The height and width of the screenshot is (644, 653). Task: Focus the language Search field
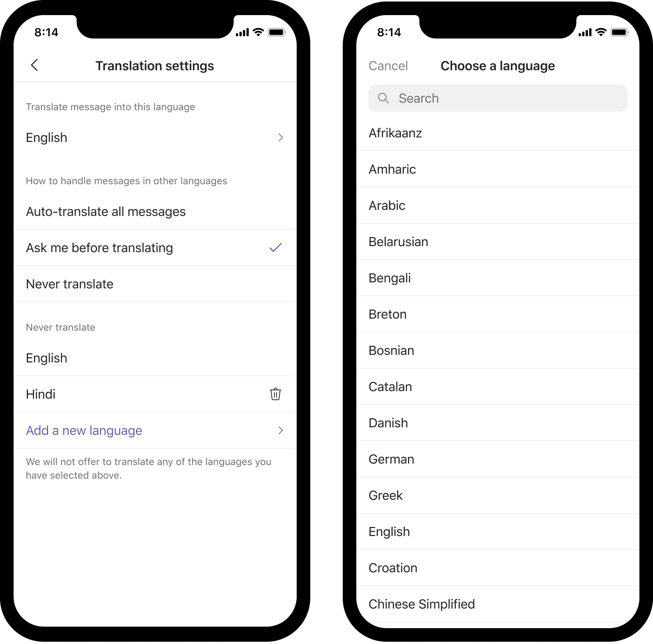[498, 98]
